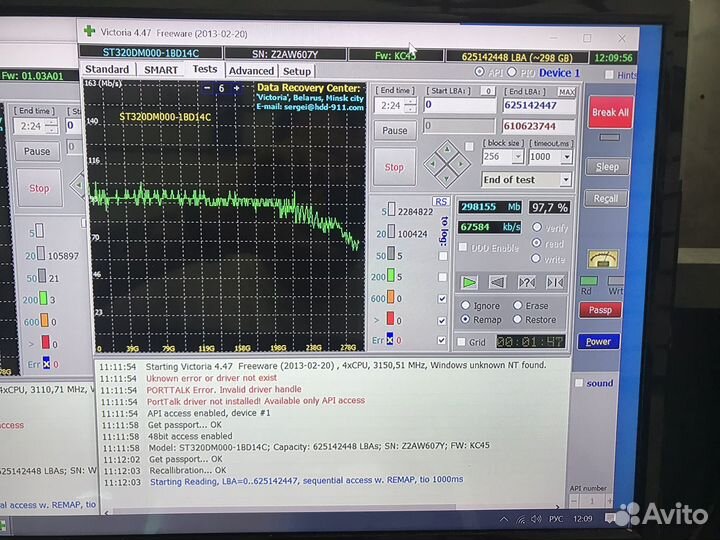Toggle the Grid checkbox

[x=461, y=342]
